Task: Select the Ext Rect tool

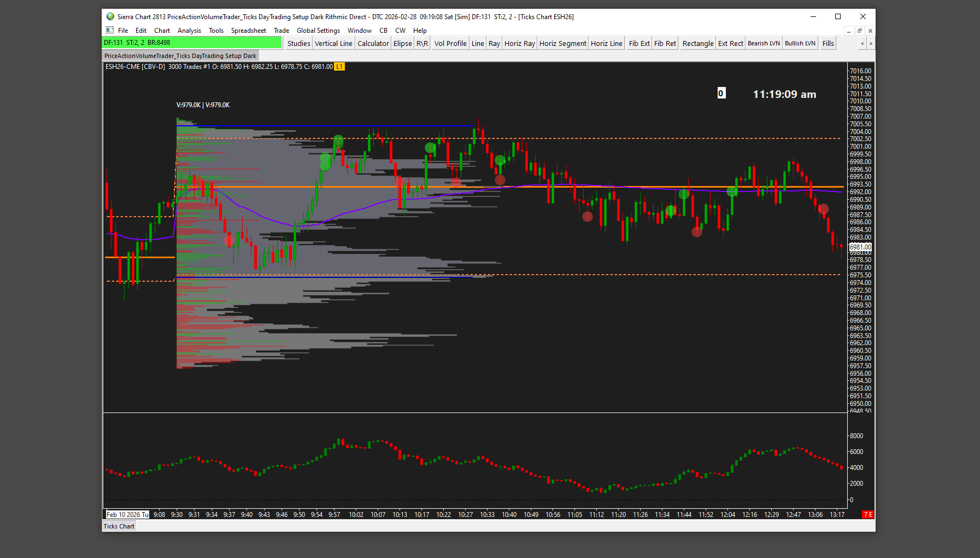Action: coord(731,43)
